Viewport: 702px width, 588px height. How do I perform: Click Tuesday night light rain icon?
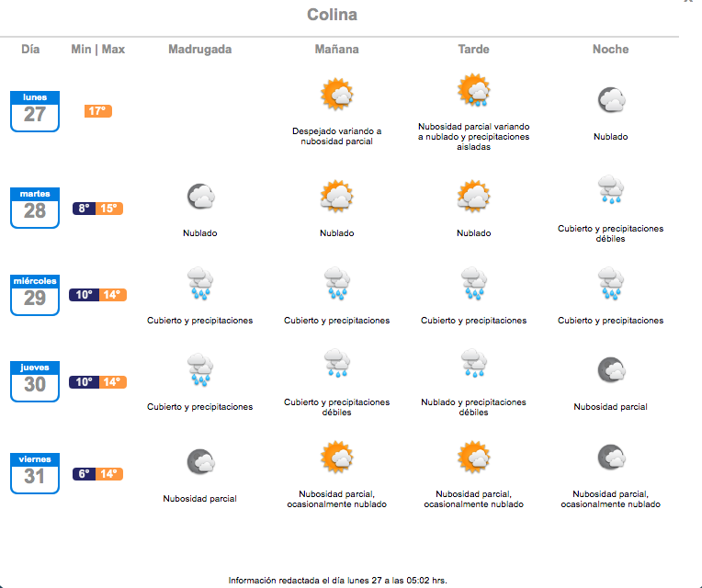pyautogui.click(x=611, y=190)
